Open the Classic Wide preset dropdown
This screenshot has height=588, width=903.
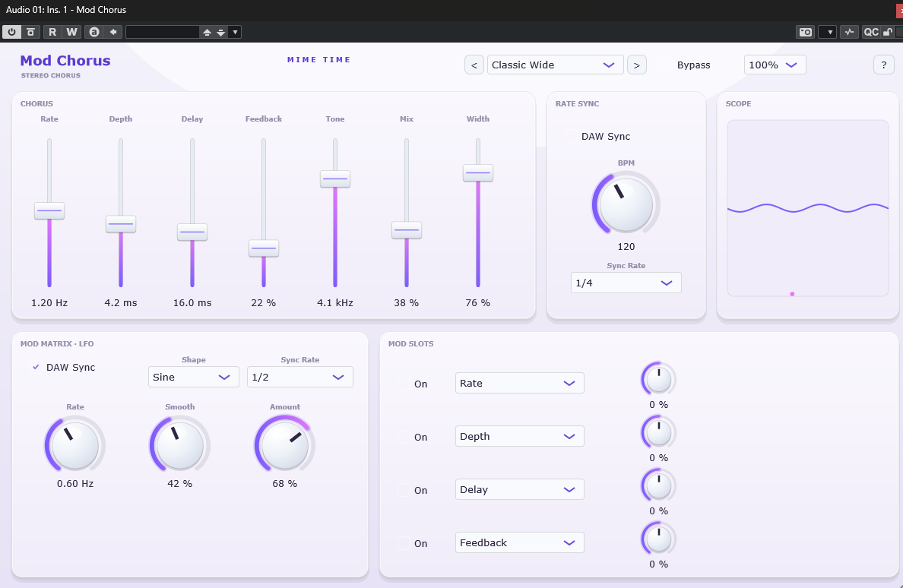pos(555,65)
